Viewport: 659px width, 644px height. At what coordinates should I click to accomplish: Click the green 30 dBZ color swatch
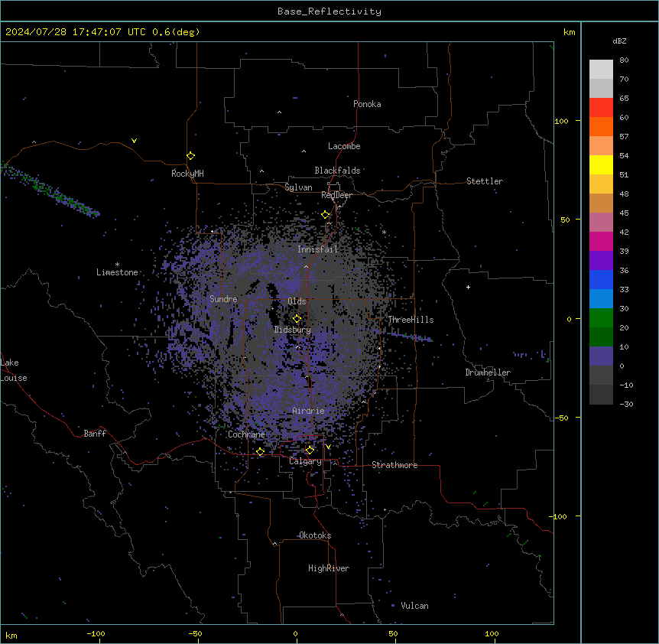click(601, 318)
